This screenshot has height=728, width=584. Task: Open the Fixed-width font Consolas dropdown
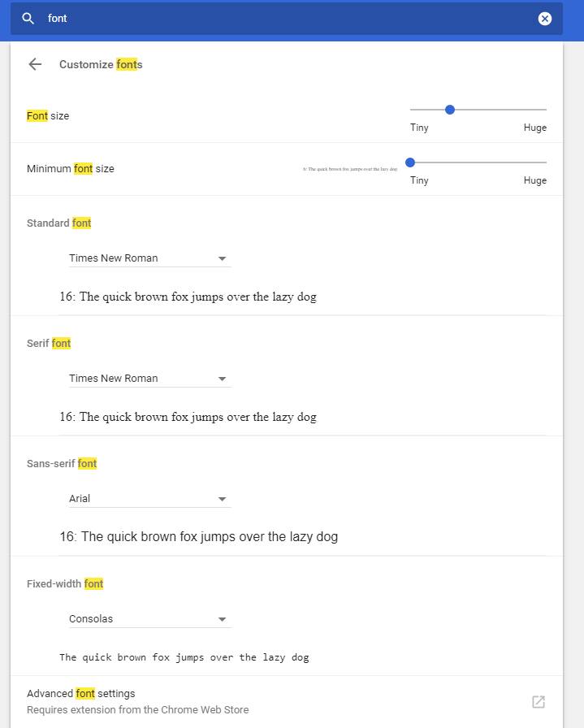[x=150, y=619]
